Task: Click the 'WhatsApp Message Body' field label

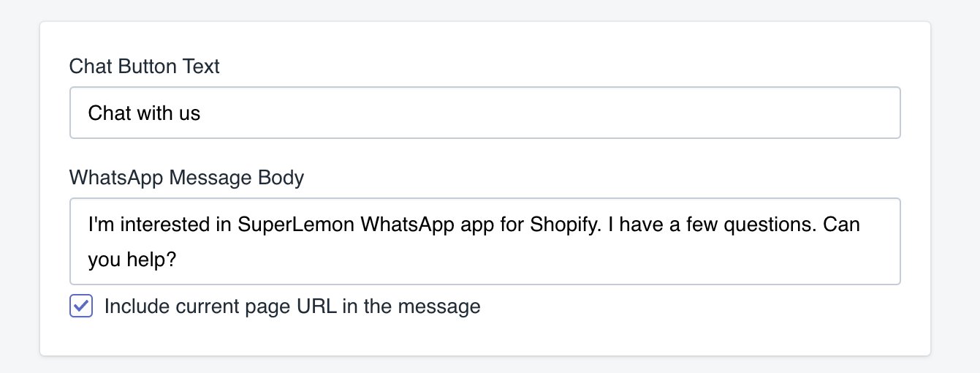Action: (x=186, y=177)
